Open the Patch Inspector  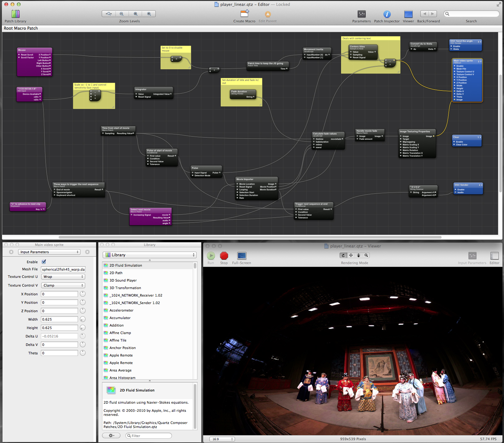(387, 14)
